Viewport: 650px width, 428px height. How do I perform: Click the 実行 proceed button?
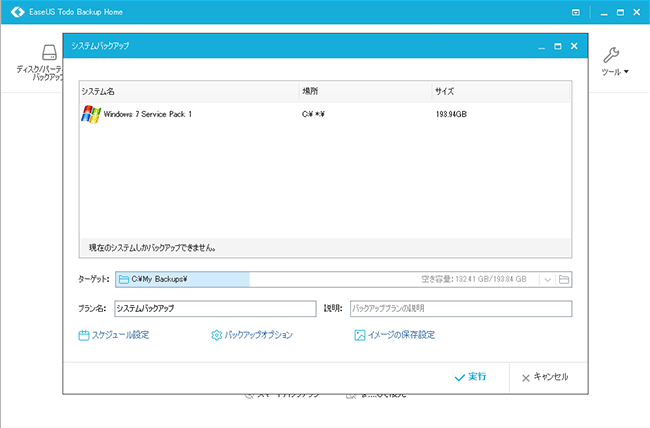tap(471, 377)
